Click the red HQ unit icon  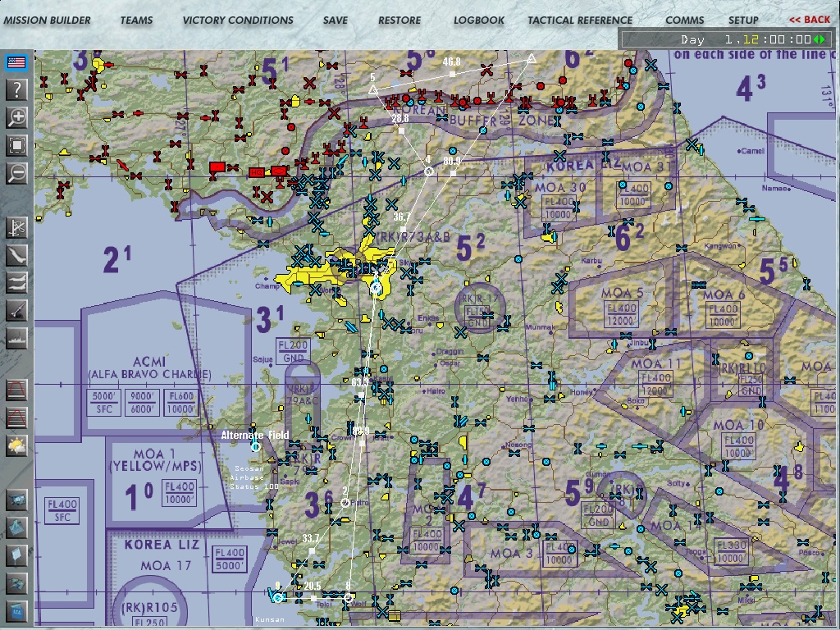(x=256, y=172)
